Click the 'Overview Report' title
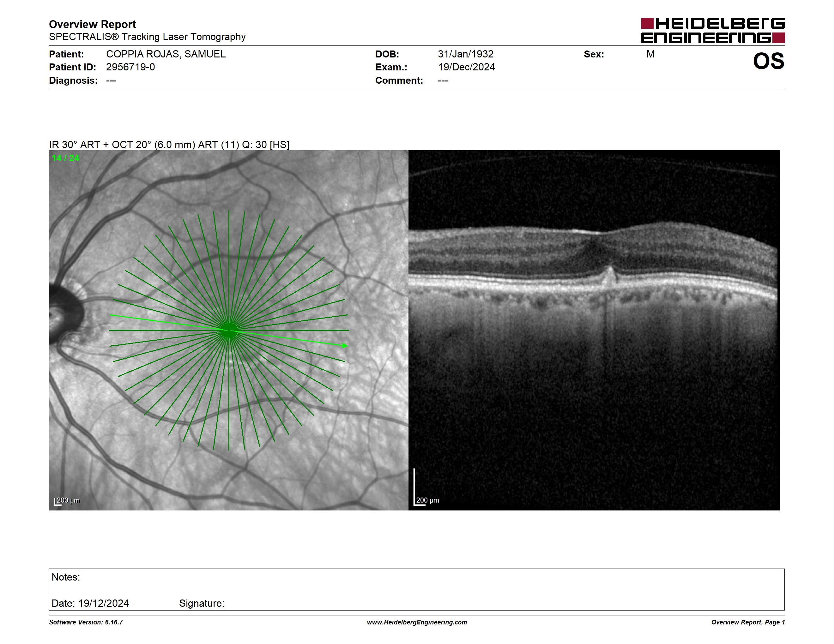The image size is (834, 644). coord(93,24)
